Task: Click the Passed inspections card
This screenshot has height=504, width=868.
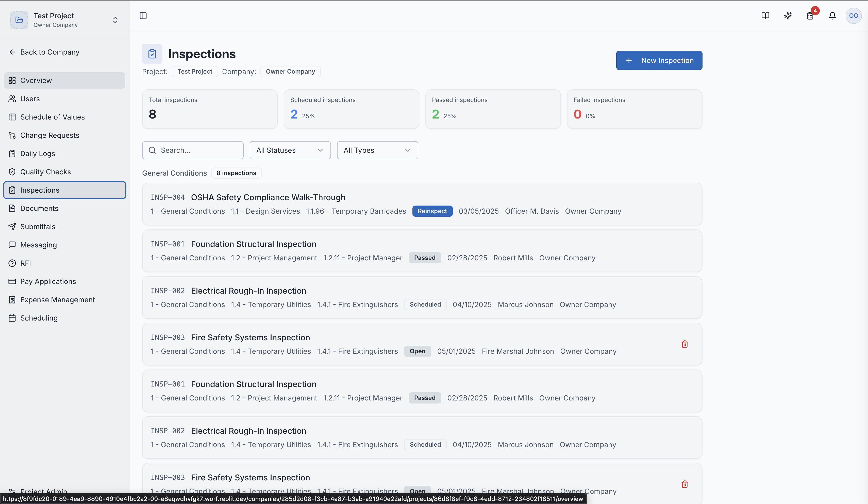Action: tap(493, 109)
